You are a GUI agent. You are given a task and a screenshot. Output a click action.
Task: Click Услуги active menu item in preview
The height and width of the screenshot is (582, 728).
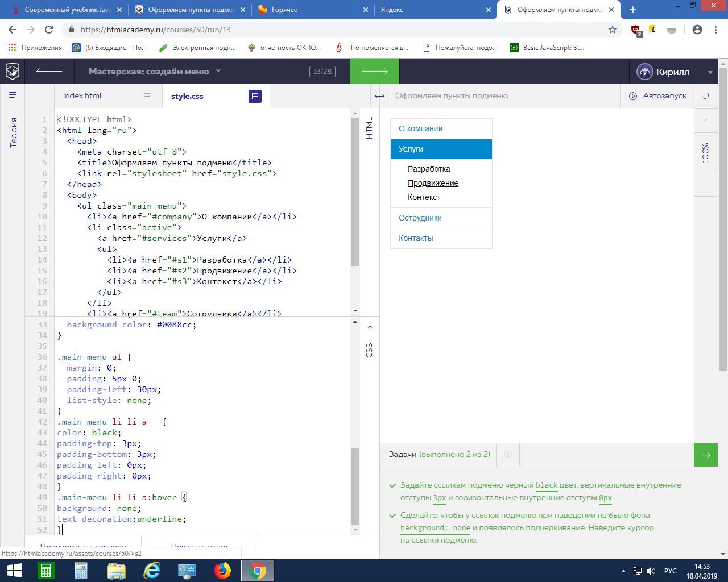pos(441,149)
